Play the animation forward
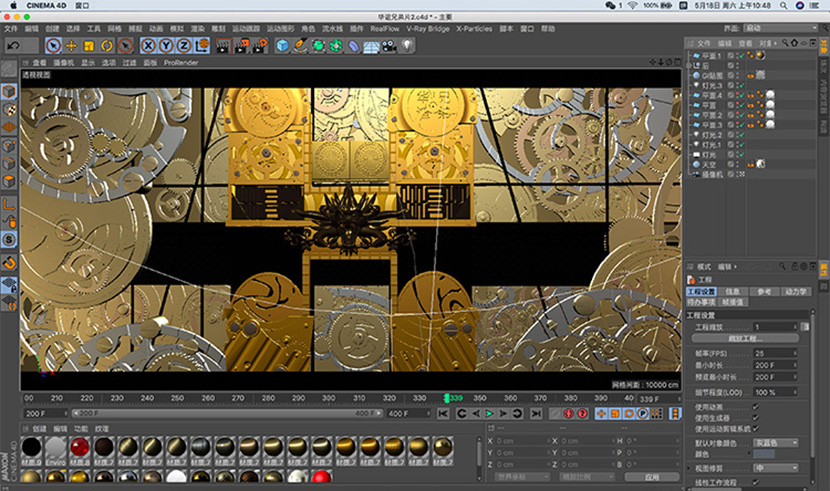This screenshot has width=830, height=491. point(489,413)
